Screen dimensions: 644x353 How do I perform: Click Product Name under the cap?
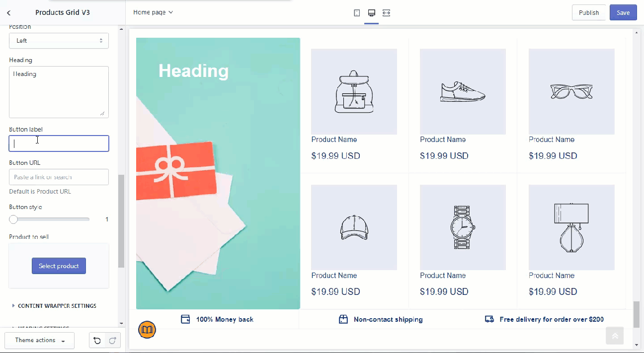pos(334,276)
